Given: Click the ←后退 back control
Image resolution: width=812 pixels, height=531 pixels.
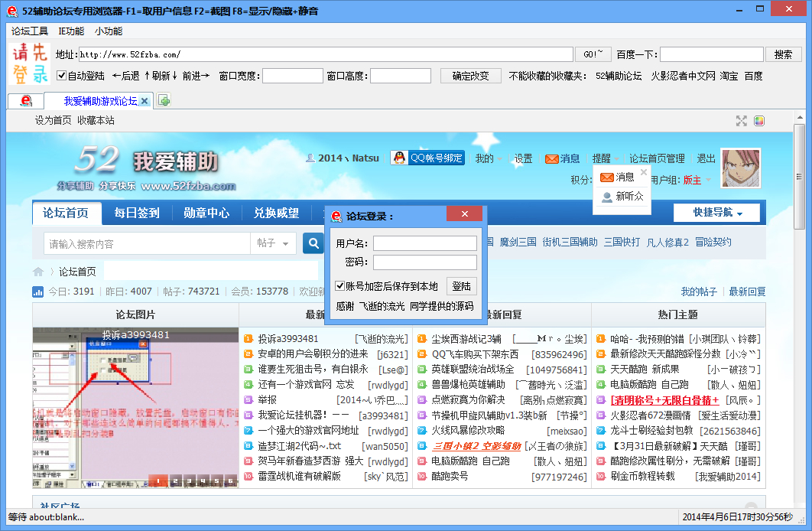Looking at the screenshot, I should click(x=126, y=76).
